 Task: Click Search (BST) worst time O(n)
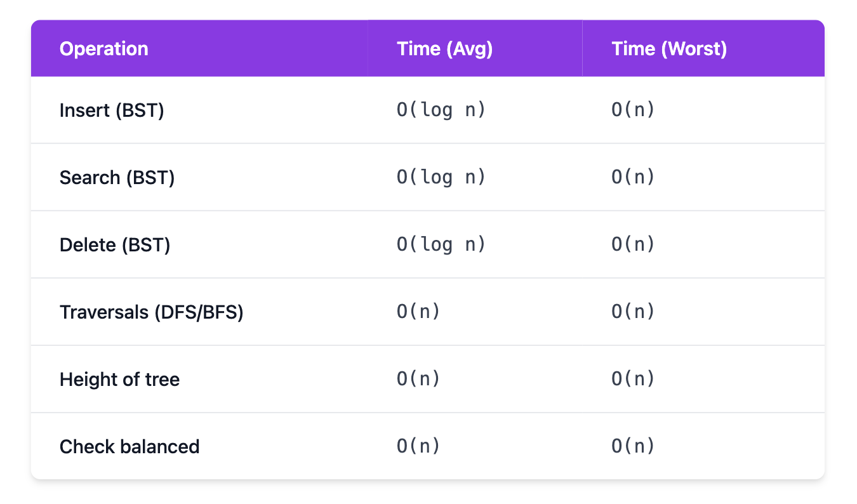[x=633, y=178]
